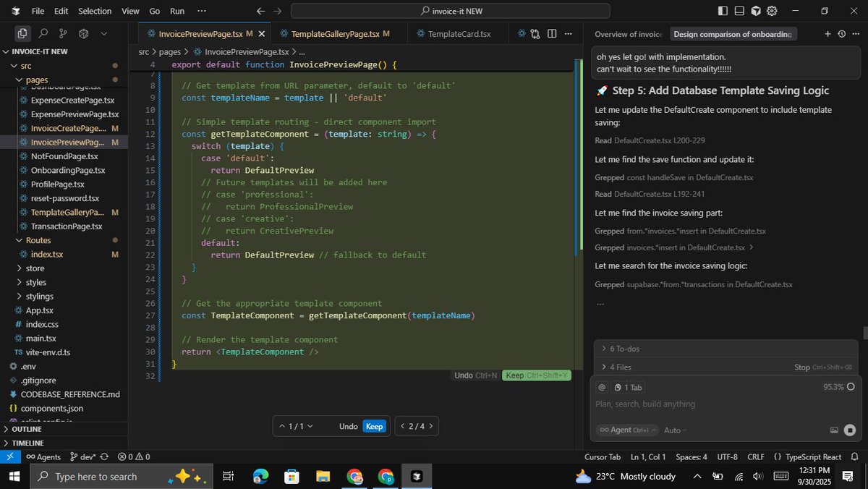Open the Extensions cube icon

pyautogui.click(x=83, y=33)
